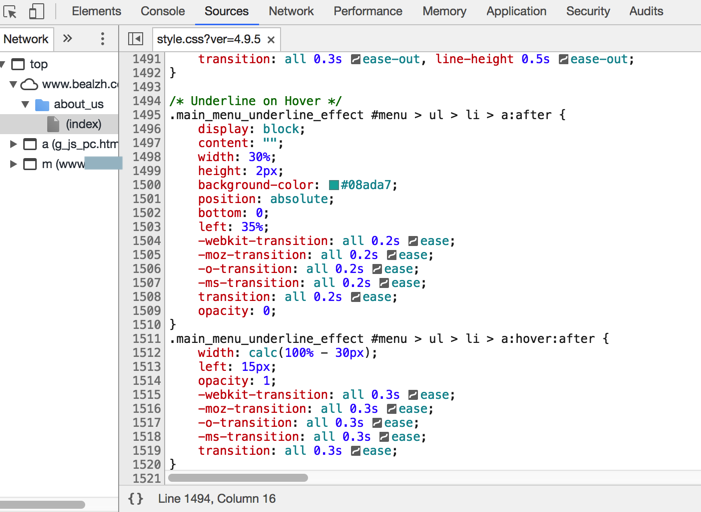Expand the a (g_js_pc.htm) frame node
The height and width of the screenshot is (512, 701).
pyautogui.click(x=13, y=144)
